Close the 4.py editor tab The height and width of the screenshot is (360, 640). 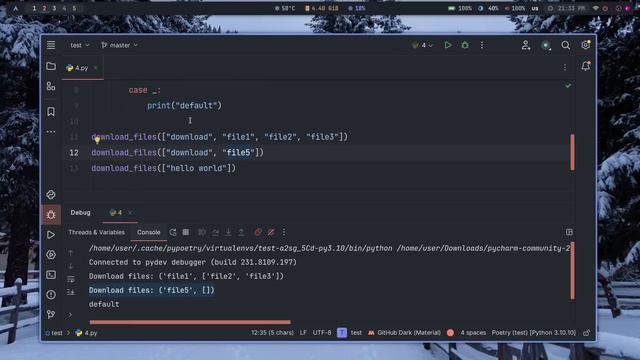[x=96, y=68]
